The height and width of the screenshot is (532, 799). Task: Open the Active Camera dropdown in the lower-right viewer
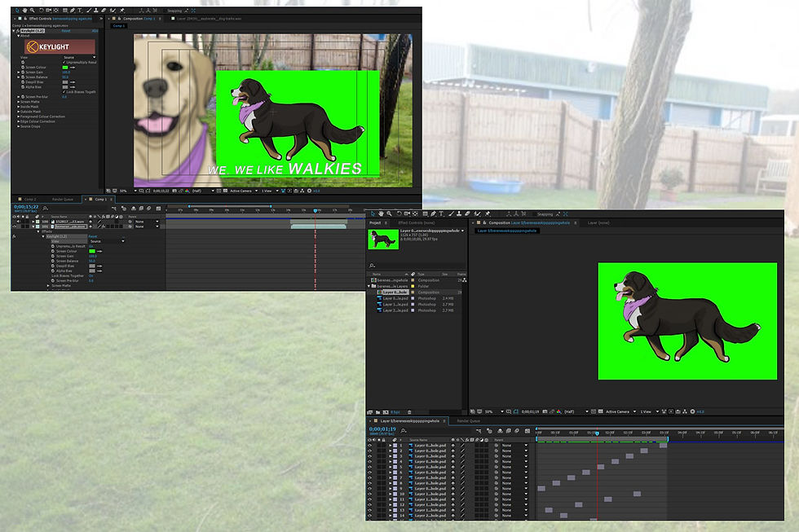tap(621, 411)
